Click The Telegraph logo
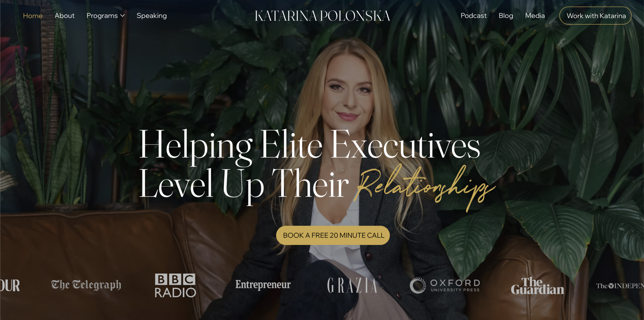644x320 pixels. pyautogui.click(x=86, y=285)
